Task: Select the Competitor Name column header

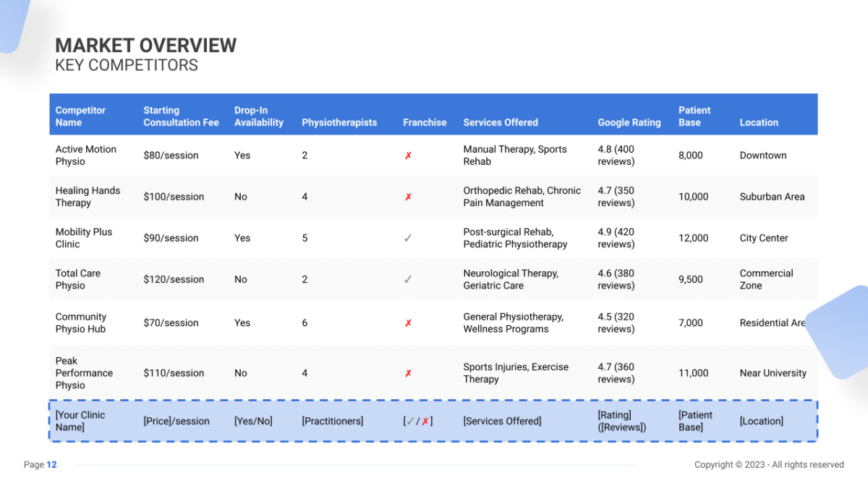Action: (81, 114)
